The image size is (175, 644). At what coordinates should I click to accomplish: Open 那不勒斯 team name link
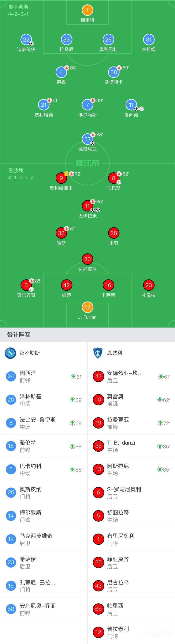pos(30,353)
